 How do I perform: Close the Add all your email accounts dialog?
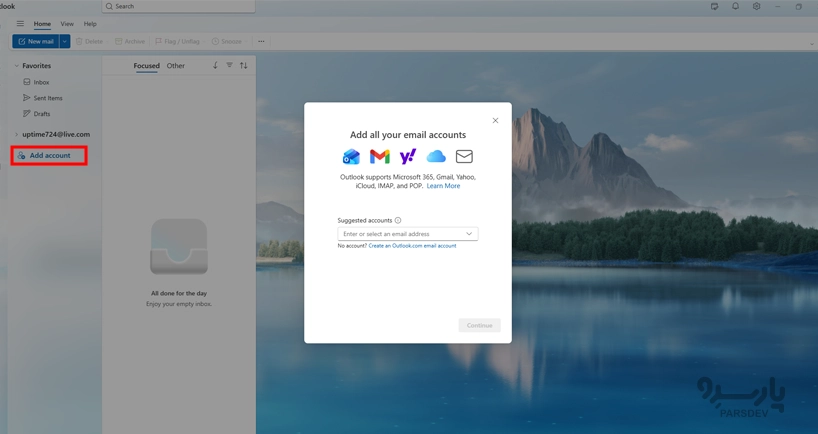[x=495, y=121]
